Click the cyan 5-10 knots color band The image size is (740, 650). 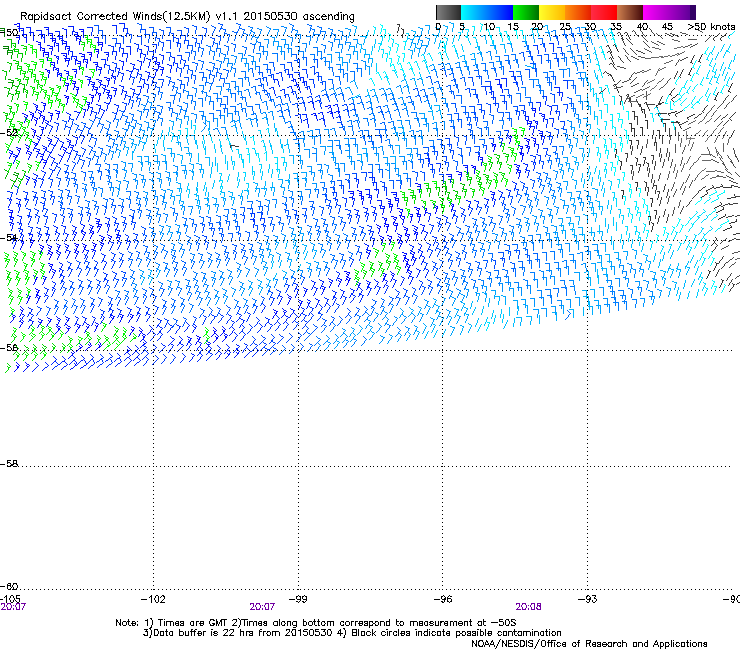[474, 12]
